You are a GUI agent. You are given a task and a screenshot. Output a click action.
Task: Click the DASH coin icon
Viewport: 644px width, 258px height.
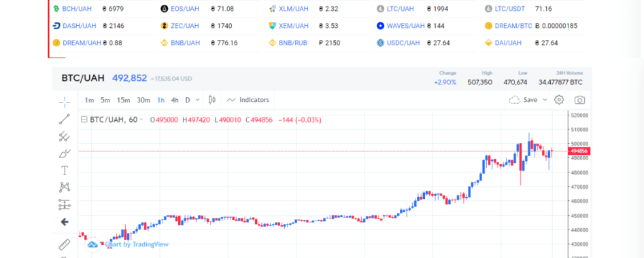[56, 26]
